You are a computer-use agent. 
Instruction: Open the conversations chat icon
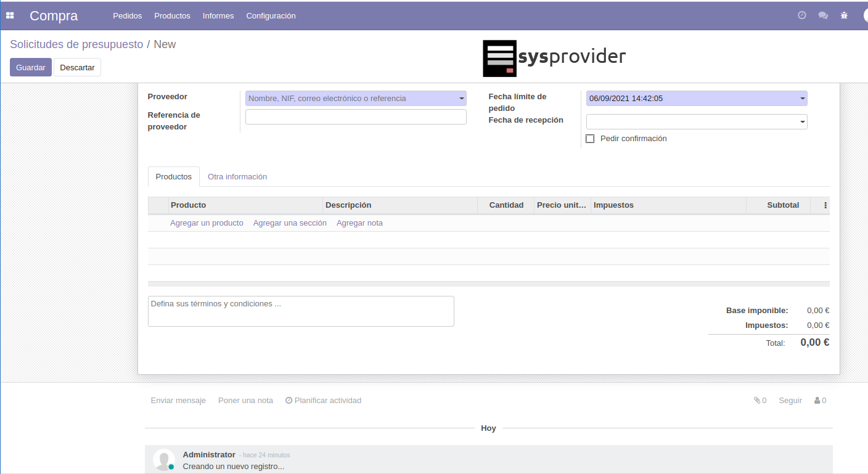tap(823, 15)
